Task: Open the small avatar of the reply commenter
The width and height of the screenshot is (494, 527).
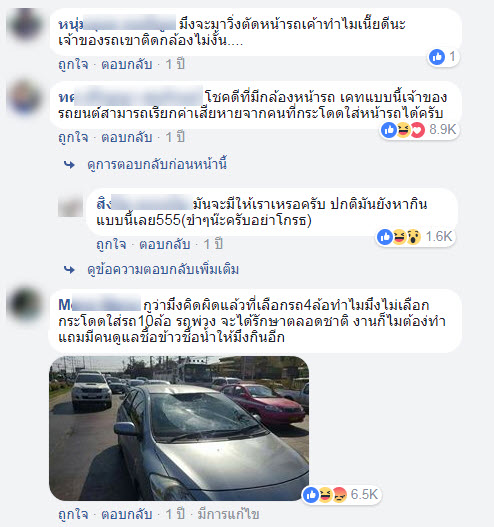Action: (70, 206)
